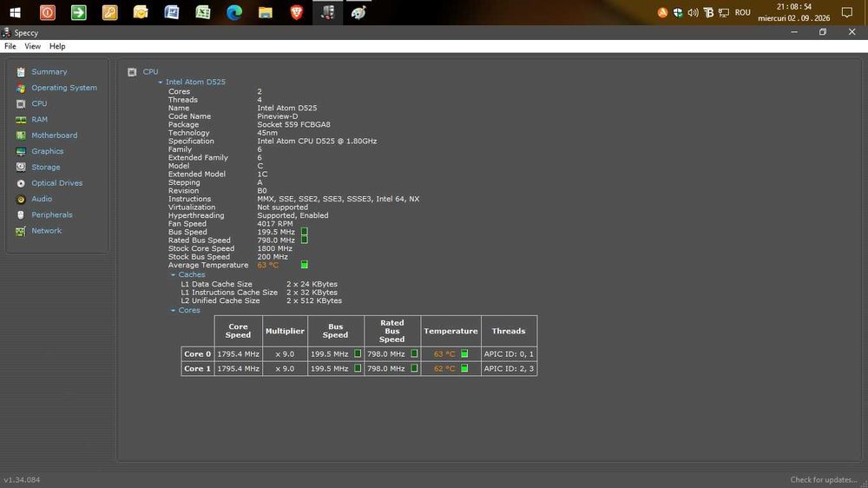Open the Windows Start menu

coord(16,12)
